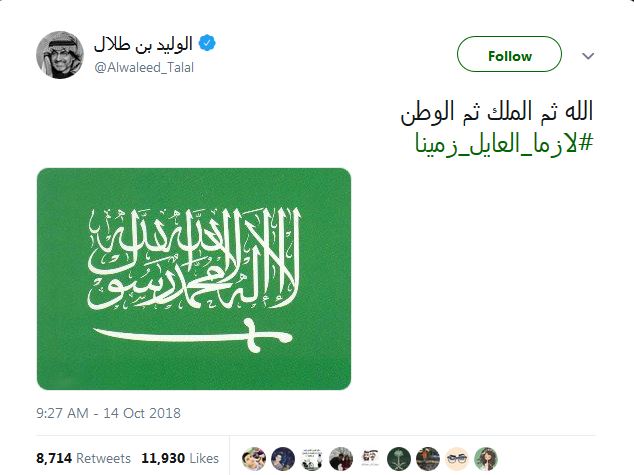634x475 pixels.
Task: View the 8,714 Retweets list
Action: (83, 458)
